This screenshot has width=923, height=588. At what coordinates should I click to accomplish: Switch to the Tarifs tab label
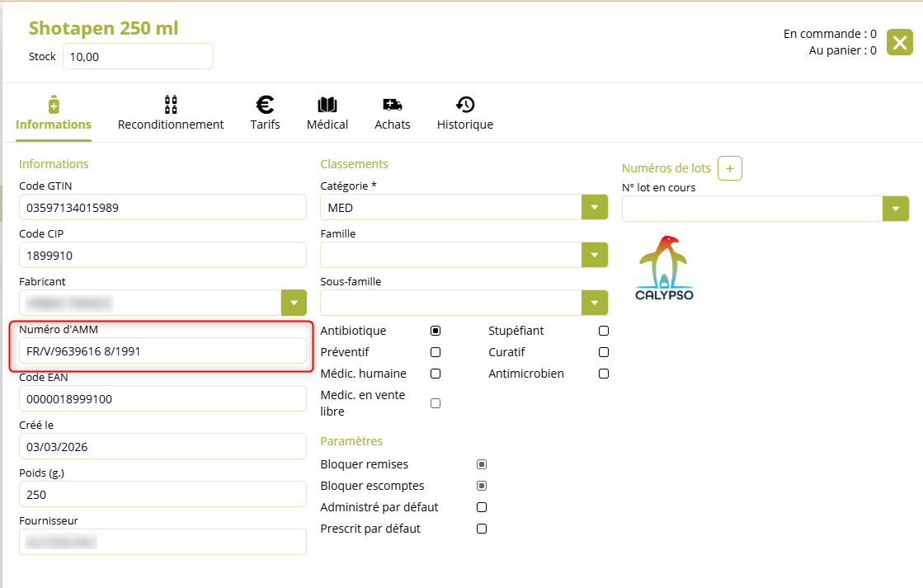(265, 125)
